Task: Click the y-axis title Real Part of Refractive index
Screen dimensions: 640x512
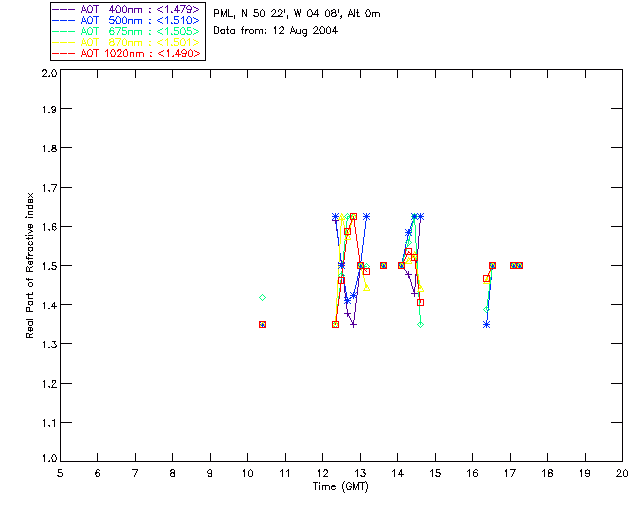Action: click(29, 265)
